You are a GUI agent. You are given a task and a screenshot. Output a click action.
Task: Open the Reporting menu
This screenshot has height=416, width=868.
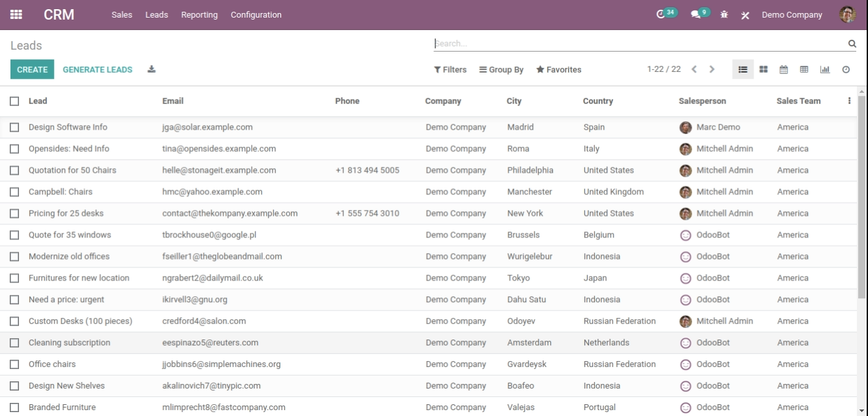coord(199,14)
